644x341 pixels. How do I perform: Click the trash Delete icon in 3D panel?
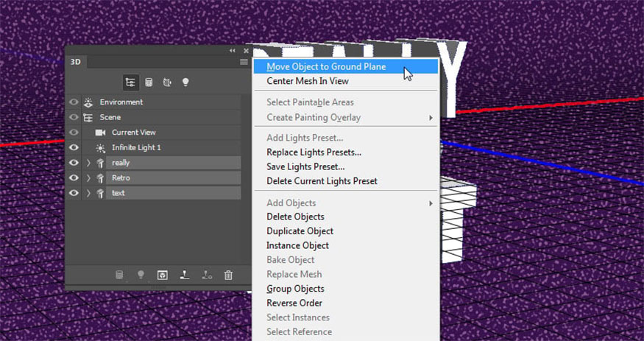pyautogui.click(x=228, y=275)
